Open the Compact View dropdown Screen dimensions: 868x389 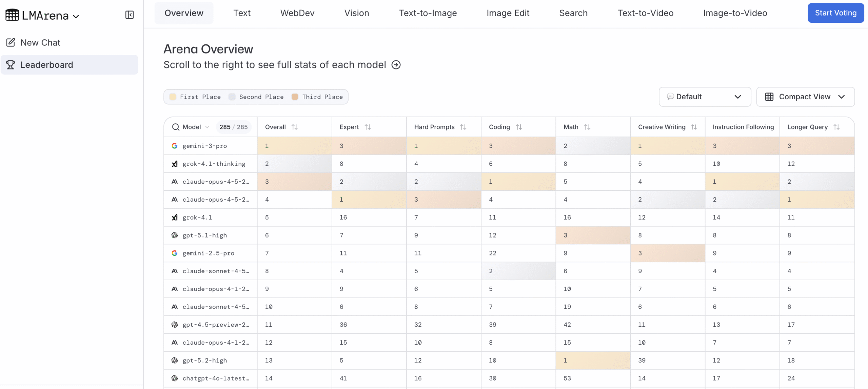click(x=805, y=97)
